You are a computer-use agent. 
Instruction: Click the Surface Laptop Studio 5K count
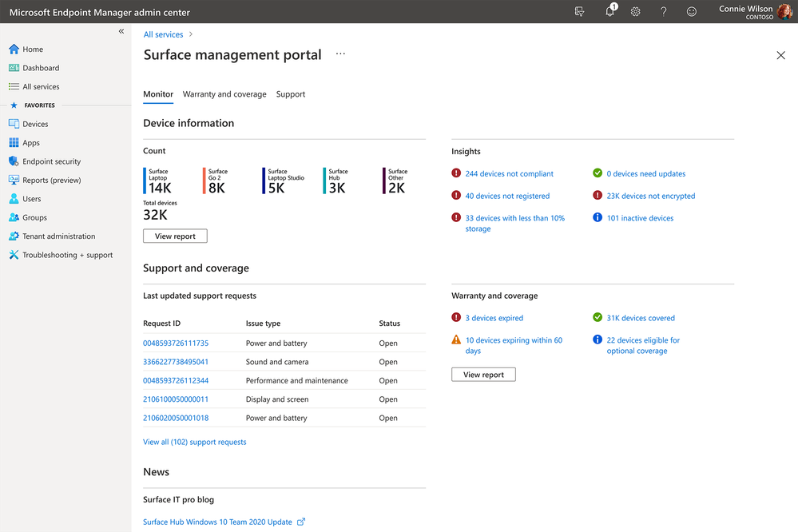(x=284, y=181)
